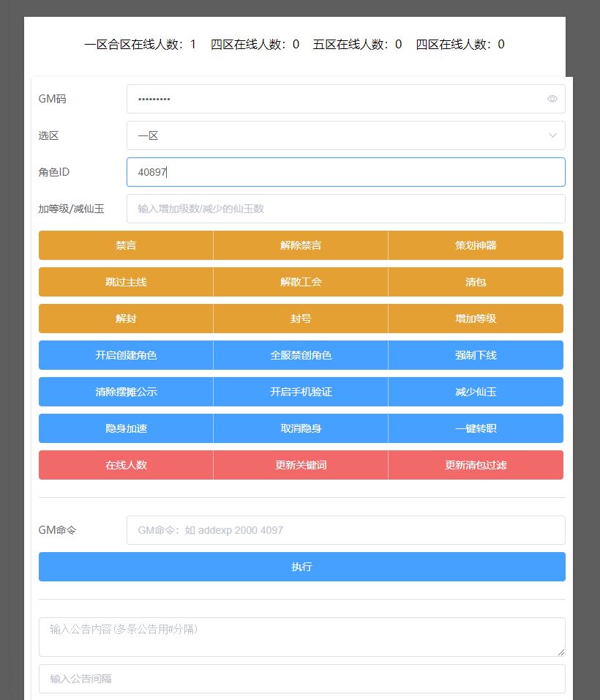The height and width of the screenshot is (700, 600).
Task: Click the GM码 password field
Action: [x=337, y=99]
